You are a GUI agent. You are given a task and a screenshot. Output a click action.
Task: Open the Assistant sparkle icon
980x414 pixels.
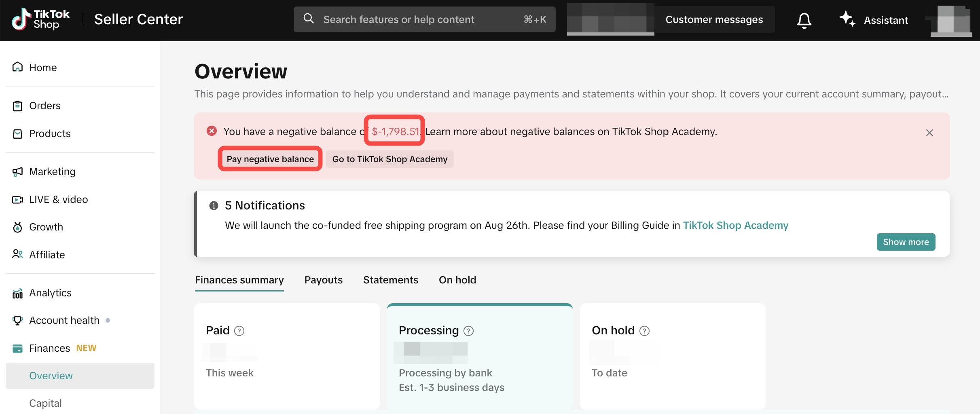point(847,19)
